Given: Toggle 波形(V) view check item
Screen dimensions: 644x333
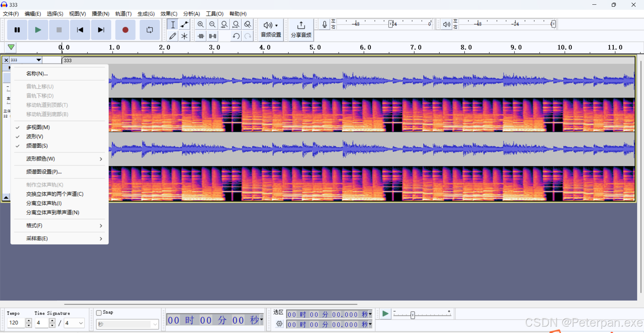Looking at the screenshot, I should 59,136.
